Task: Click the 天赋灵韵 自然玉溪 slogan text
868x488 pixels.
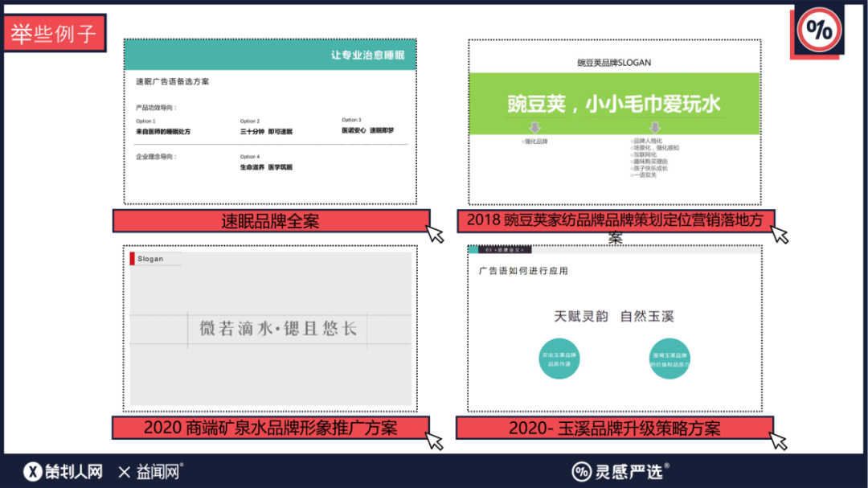Action: pos(614,316)
